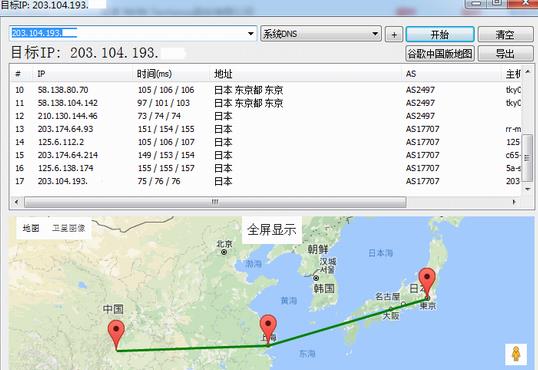Click the horizontal scrollbar thumb of table

click(x=215, y=202)
